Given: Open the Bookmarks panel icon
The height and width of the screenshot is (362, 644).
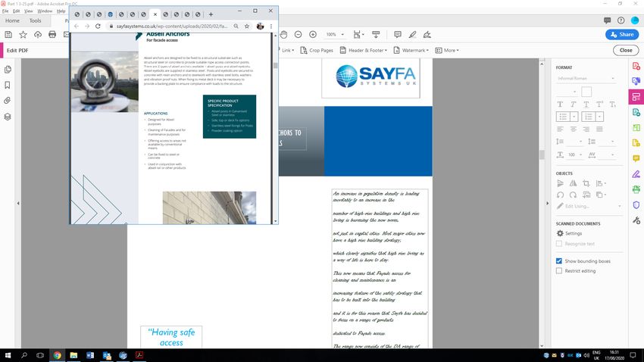Looking at the screenshot, I should coord(8,85).
